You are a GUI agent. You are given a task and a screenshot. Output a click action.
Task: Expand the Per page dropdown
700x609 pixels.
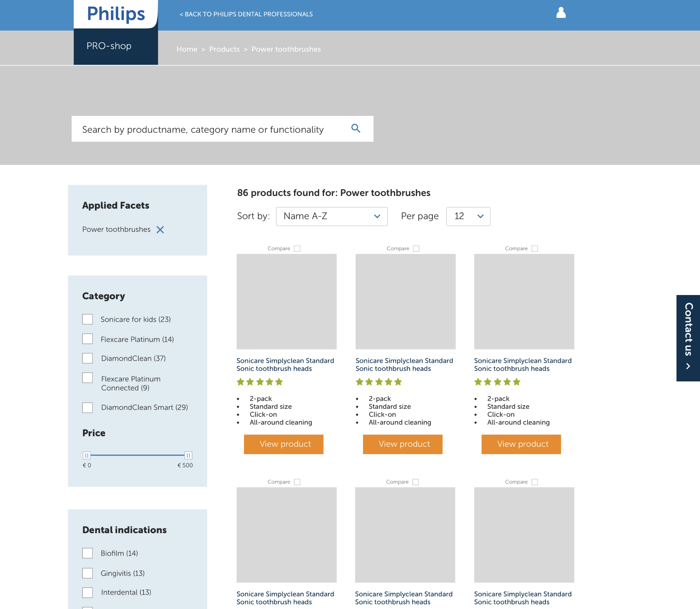[468, 216]
